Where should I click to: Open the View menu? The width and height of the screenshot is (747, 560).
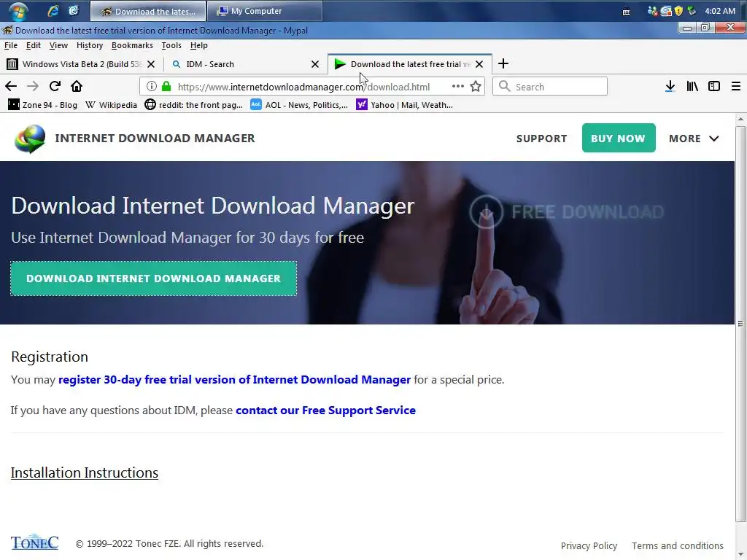(58, 45)
